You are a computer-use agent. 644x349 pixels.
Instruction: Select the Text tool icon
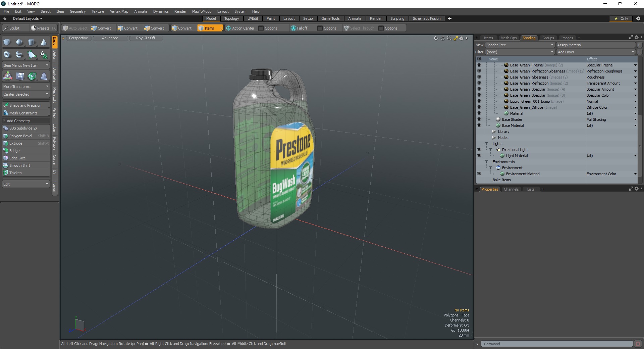[x=44, y=54]
